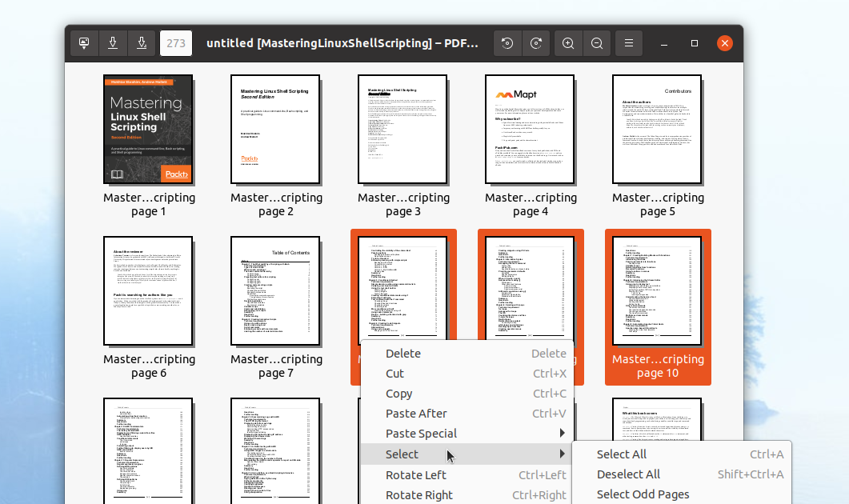Choose Copy from the context menu
The height and width of the screenshot is (504, 849).
(467, 394)
